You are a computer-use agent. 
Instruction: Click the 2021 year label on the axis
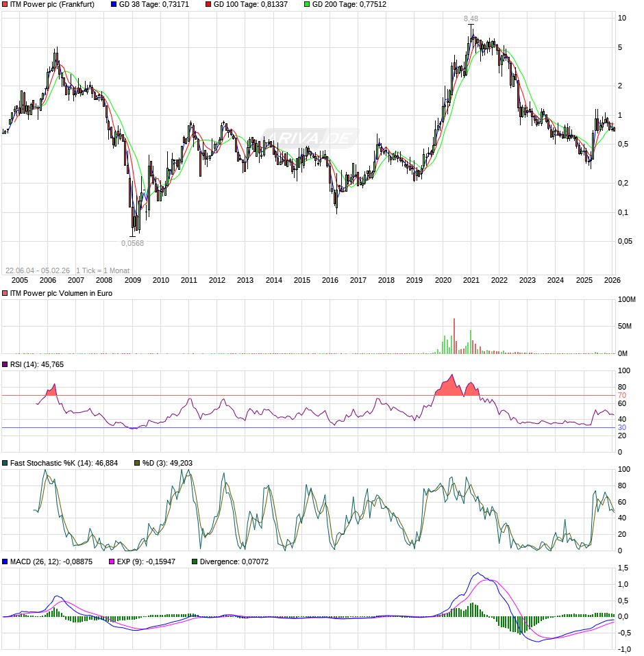click(x=471, y=280)
